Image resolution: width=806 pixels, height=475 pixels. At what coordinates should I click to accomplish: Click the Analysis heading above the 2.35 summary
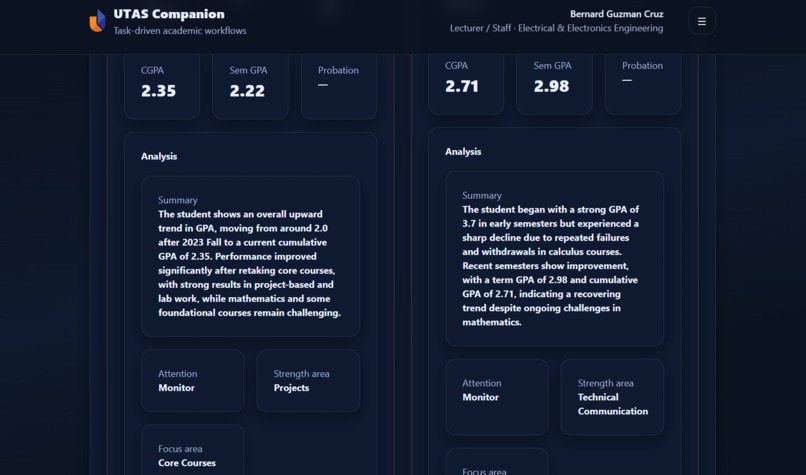pyautogui.click(x=159, y=156)
